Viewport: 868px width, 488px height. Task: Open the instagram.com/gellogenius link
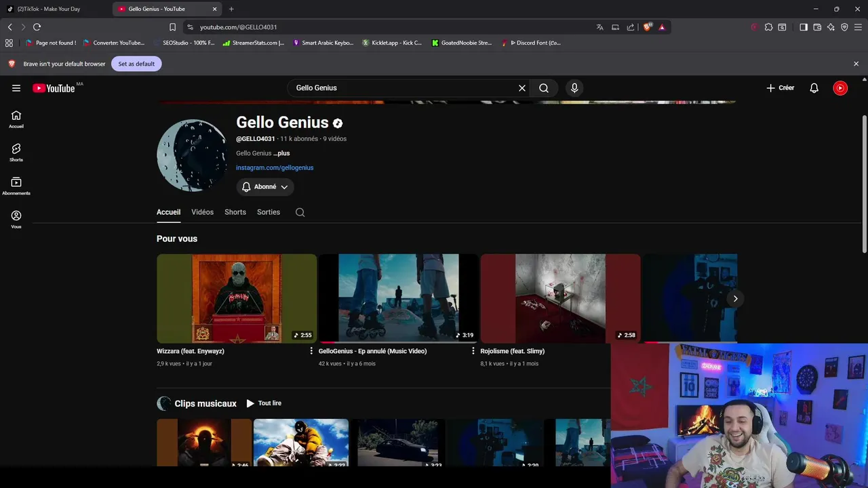click(275, 167)
